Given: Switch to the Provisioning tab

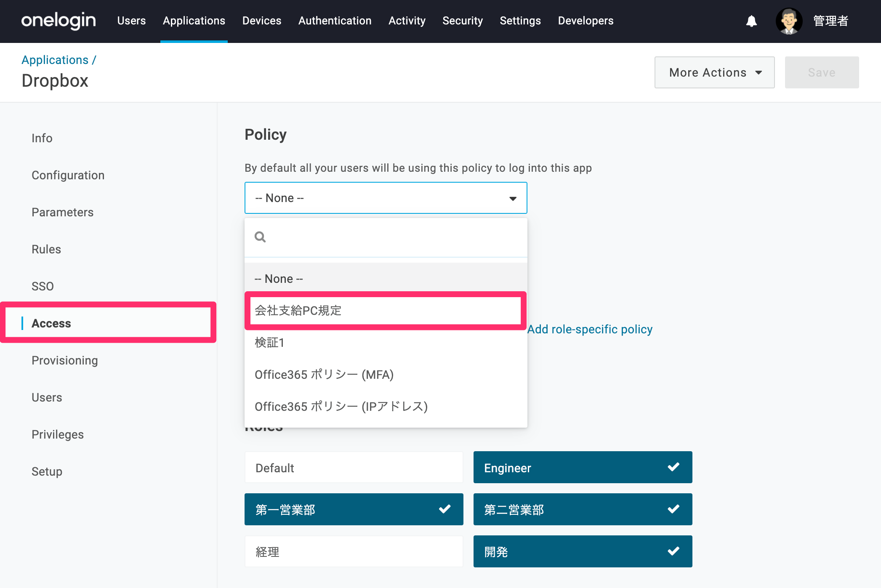Looking at the screenshot, I should (x=65, y=360).
